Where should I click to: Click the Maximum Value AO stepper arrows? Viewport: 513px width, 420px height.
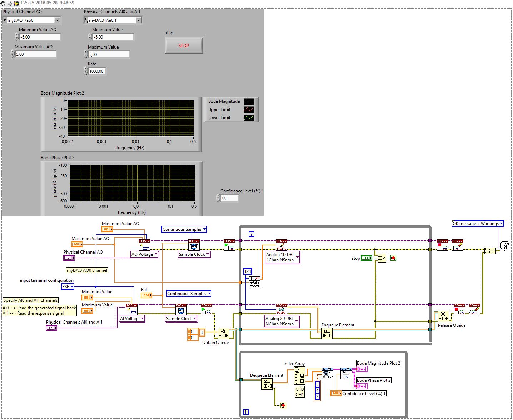click(x=13, y=54)
